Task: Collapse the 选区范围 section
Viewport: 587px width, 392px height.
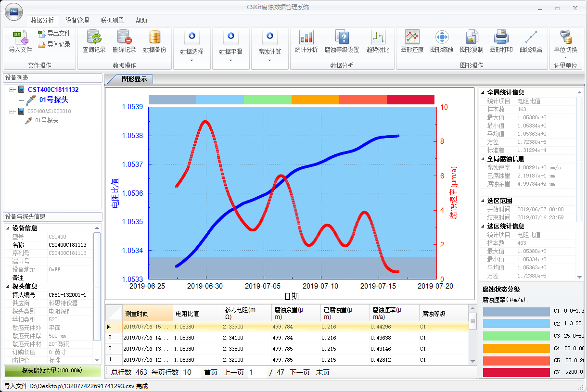Action: 483,201
